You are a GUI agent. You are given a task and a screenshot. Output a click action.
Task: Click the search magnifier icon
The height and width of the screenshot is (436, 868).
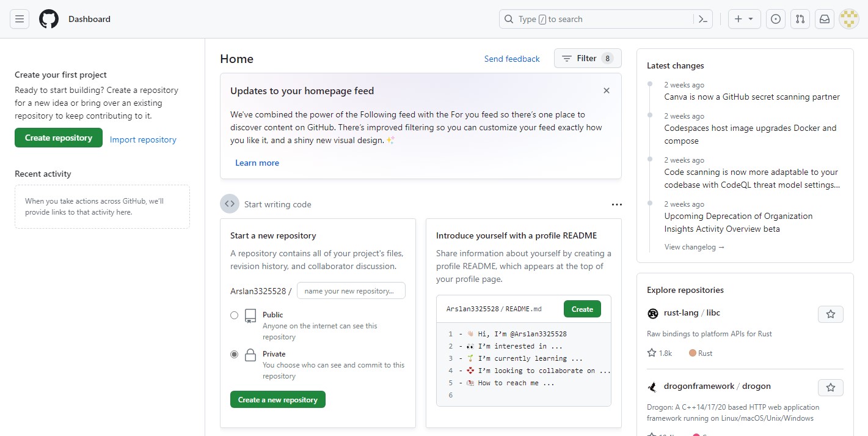pos(509,19)
